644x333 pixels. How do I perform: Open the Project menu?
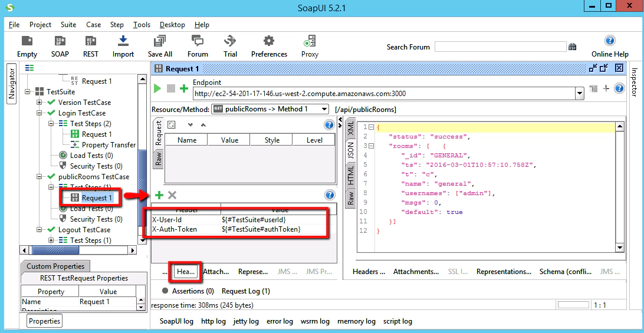(40, 25)
